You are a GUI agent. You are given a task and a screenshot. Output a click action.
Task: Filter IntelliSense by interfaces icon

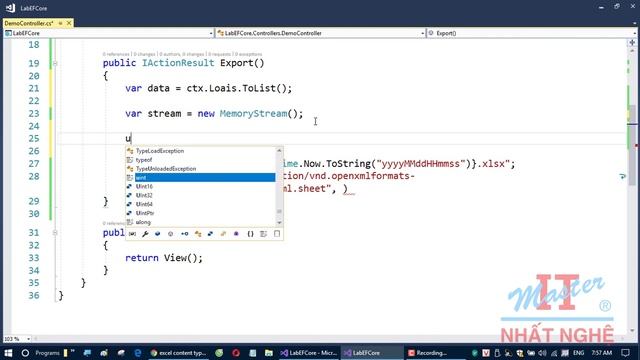click(x=184, y=234)
